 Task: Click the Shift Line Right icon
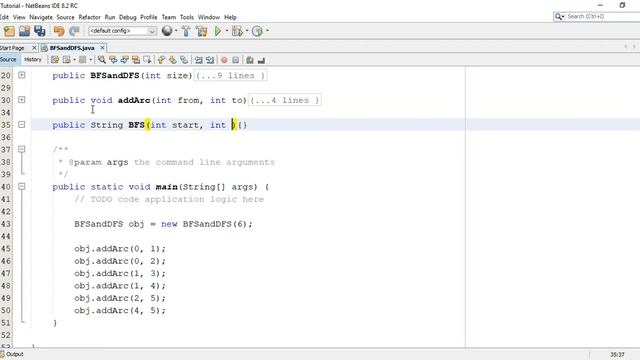pyautogui.click(x=210, y=60)
